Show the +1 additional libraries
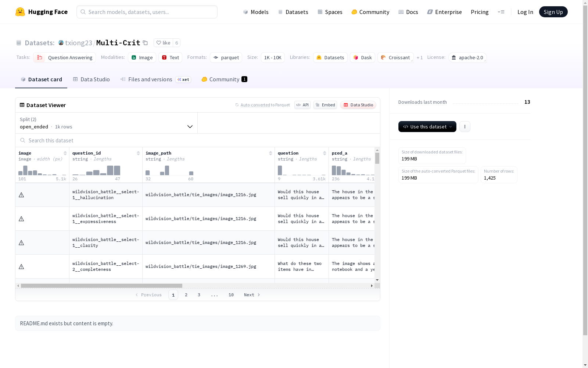The height and width of the screenshot is (368, 588). click(420, 57)
